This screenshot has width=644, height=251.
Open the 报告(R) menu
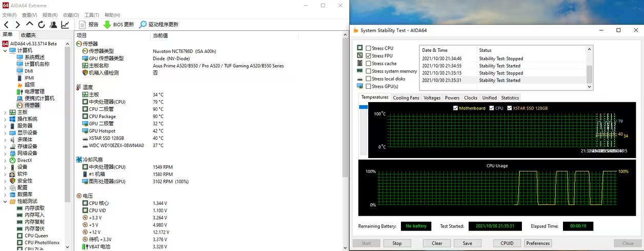pos(50,15)
